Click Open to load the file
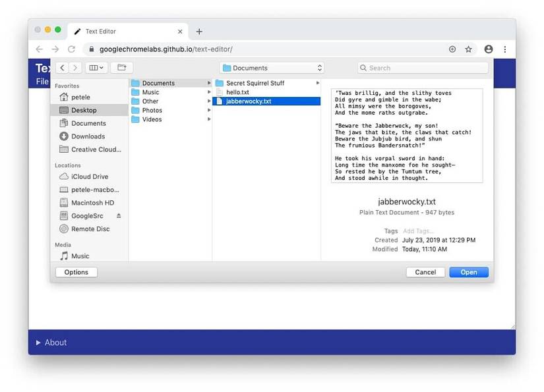 coord(469,272)
